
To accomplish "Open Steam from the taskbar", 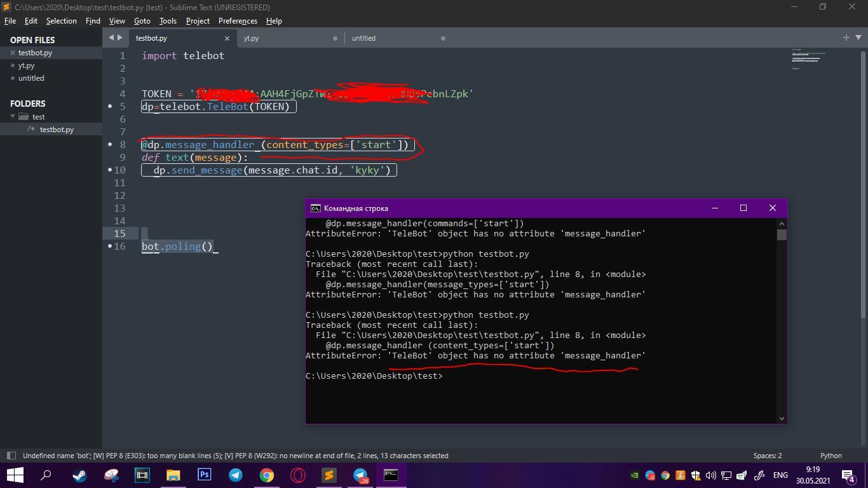I will pos(79,475).
